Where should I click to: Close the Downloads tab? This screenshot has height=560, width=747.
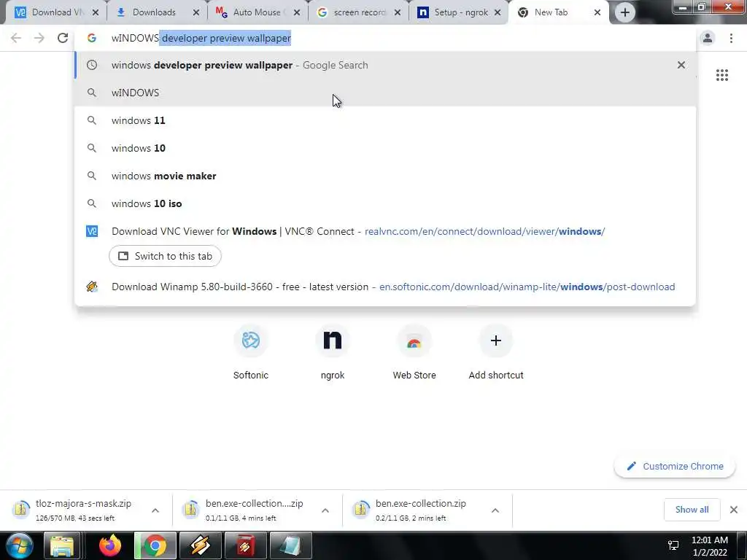point(196,13)
